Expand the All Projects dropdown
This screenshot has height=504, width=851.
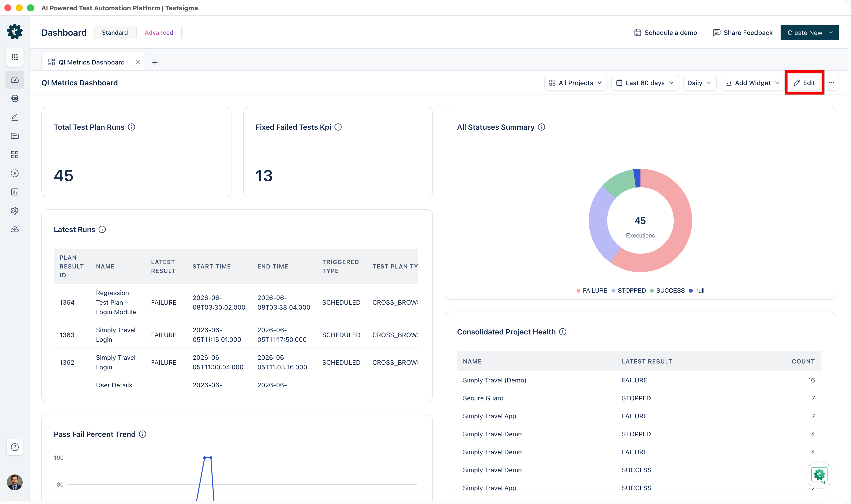575,83
